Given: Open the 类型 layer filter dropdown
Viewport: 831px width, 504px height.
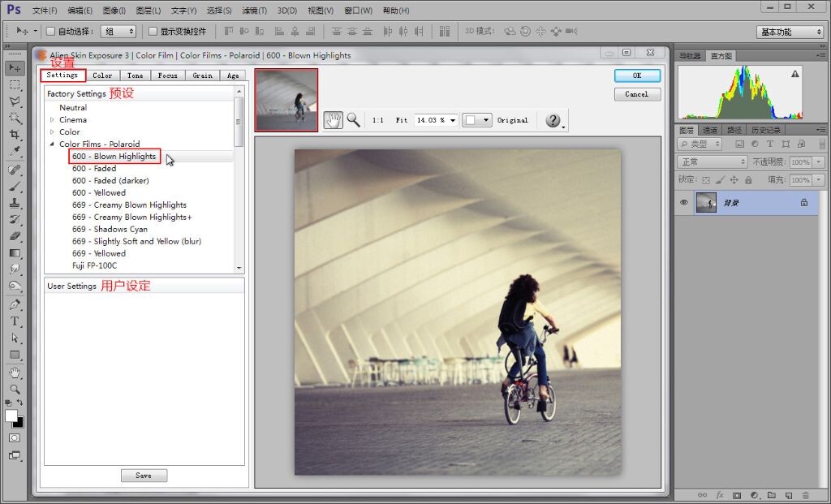Looking at the screenshot, I should pos(700,144).
